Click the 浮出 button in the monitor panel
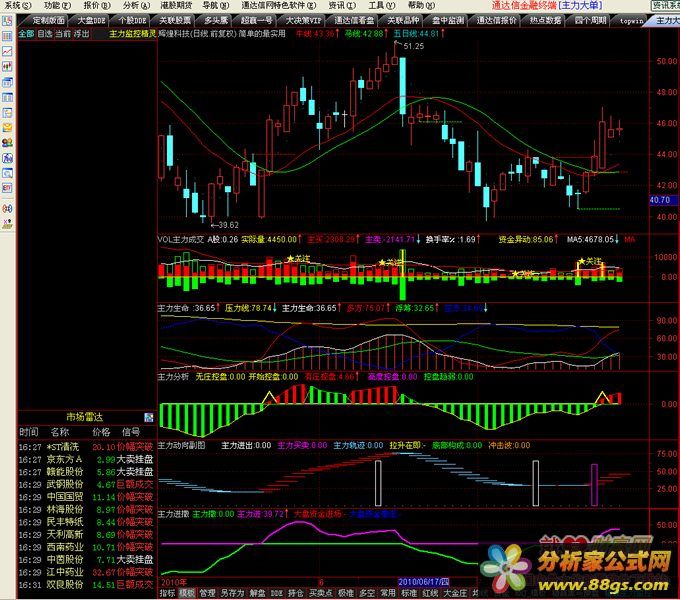 point(81,33)
